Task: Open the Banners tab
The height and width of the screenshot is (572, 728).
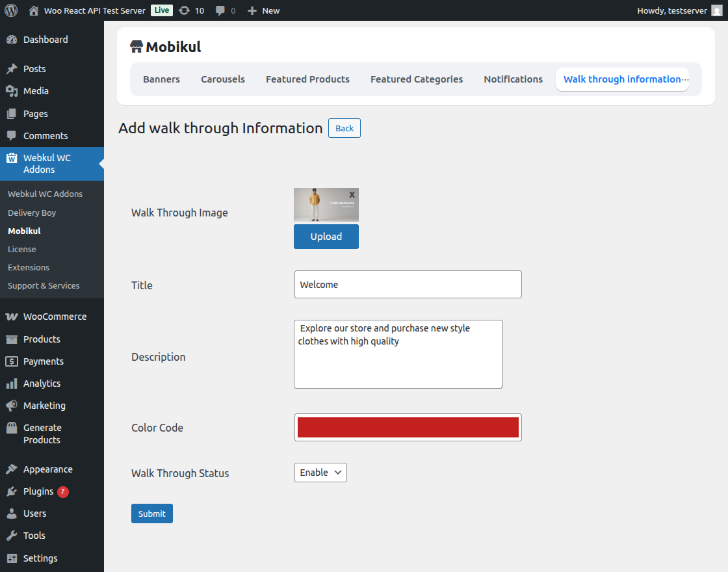Action: tap(162, 79)
